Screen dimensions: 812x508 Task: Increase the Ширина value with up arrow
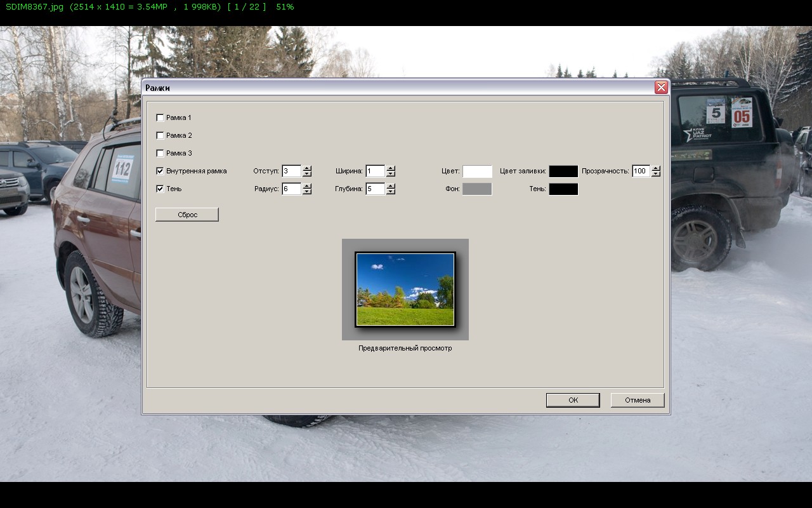tap(391, 168)
